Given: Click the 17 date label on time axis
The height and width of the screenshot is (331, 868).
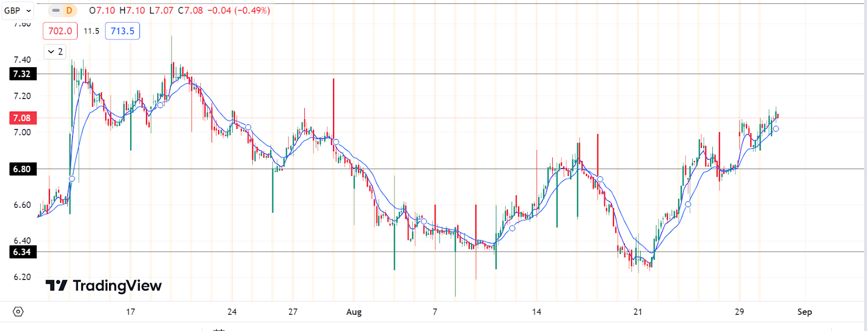Looking at the screenshot, I should coord(130,311).
